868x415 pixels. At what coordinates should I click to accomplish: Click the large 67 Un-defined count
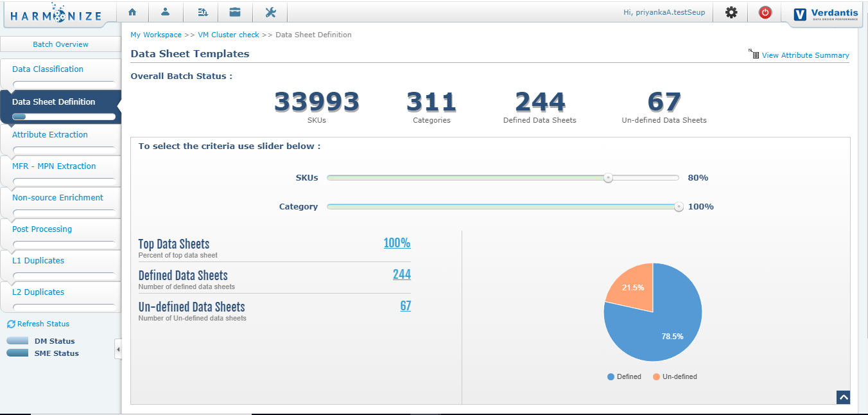664,102
